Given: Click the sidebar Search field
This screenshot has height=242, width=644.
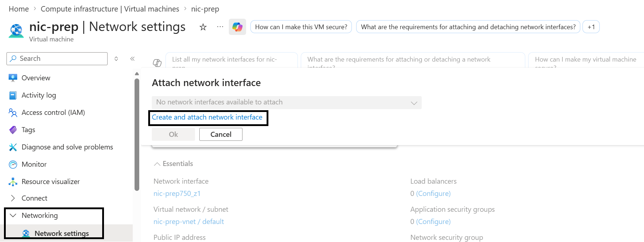Looking at the screenshot, I should coord(57,59).
